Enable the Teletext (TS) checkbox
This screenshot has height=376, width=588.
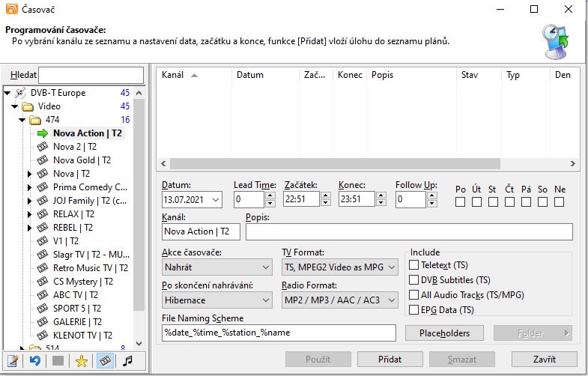pyautogui.click(x=414, y=264)
